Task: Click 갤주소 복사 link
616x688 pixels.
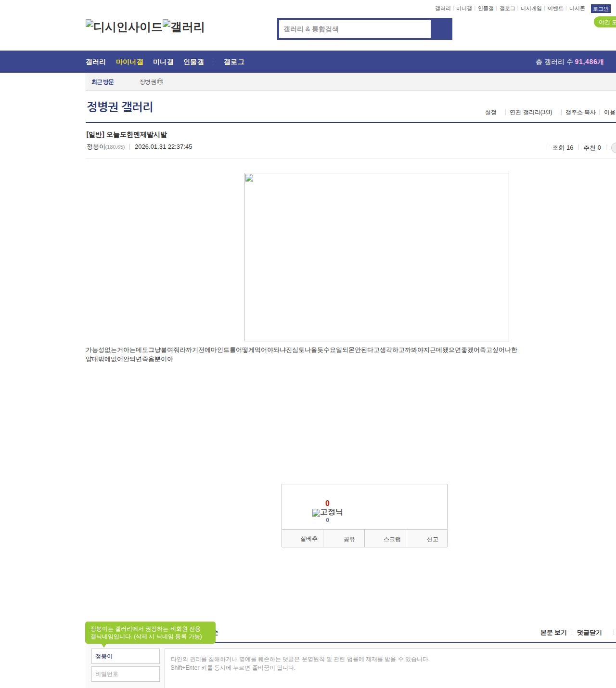Action: click(x=580, y=112)
